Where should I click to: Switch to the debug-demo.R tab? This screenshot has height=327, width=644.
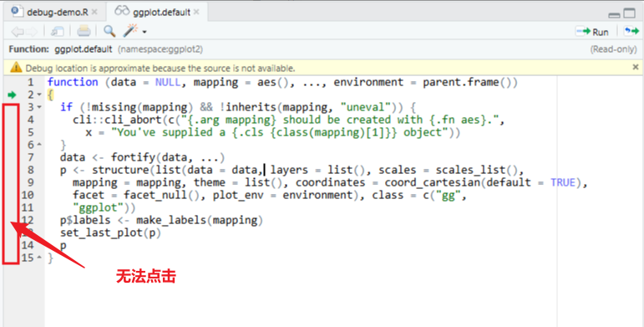[x=57, y=12]
